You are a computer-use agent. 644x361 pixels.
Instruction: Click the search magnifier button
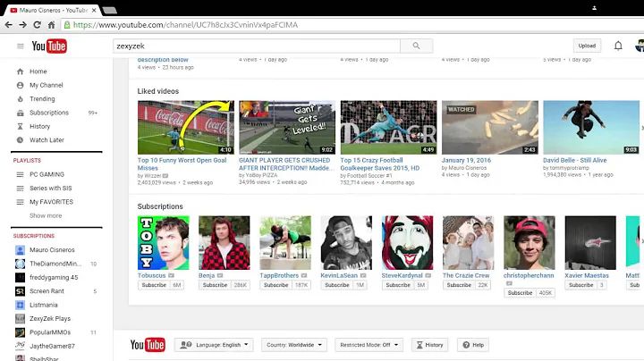click(416, 46)
